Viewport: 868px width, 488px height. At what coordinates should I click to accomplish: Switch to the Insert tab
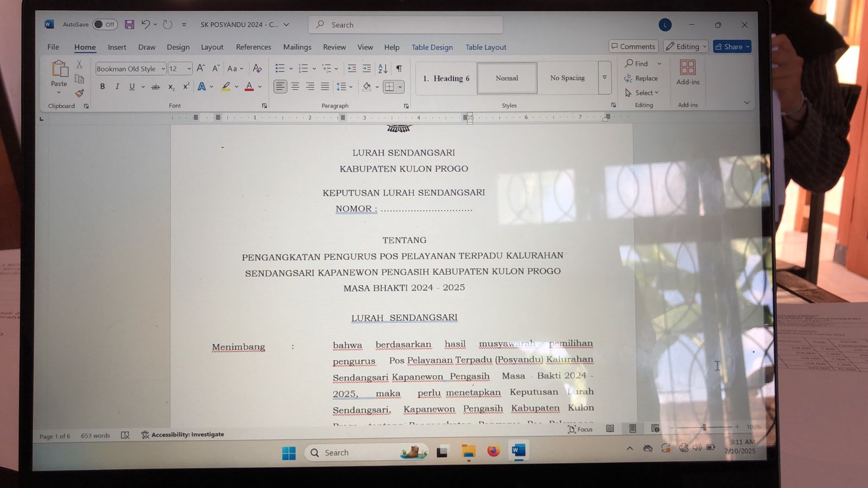coord(117,47)
